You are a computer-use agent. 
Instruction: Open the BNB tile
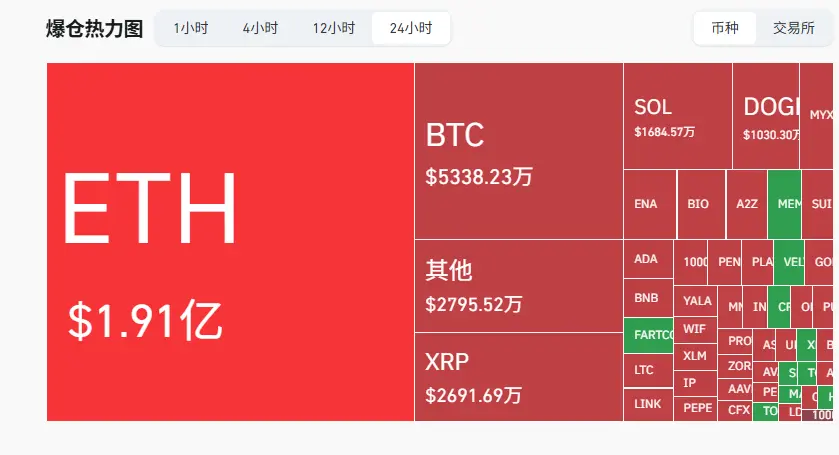pyautogui.click(x=649, y=298)
